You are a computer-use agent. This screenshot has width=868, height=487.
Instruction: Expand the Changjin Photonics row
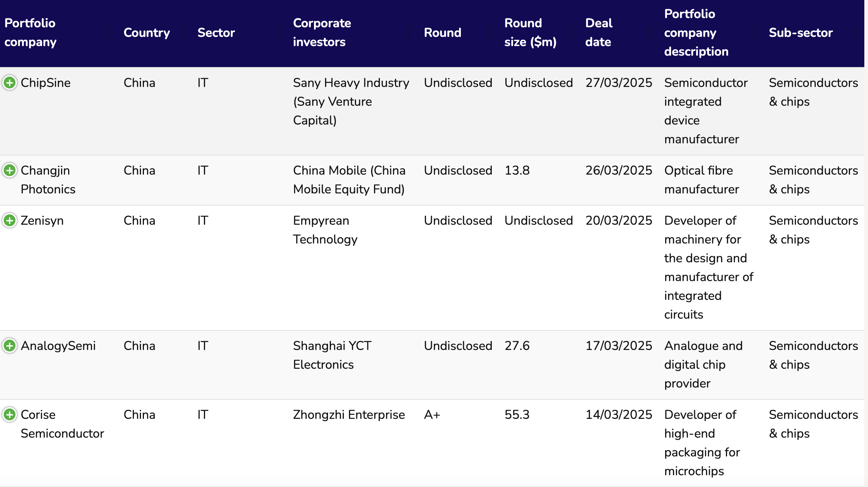point(10,170)
